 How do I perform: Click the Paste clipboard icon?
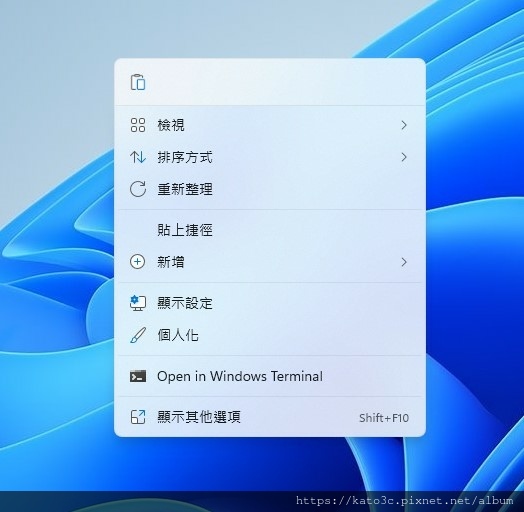point(138,82)
